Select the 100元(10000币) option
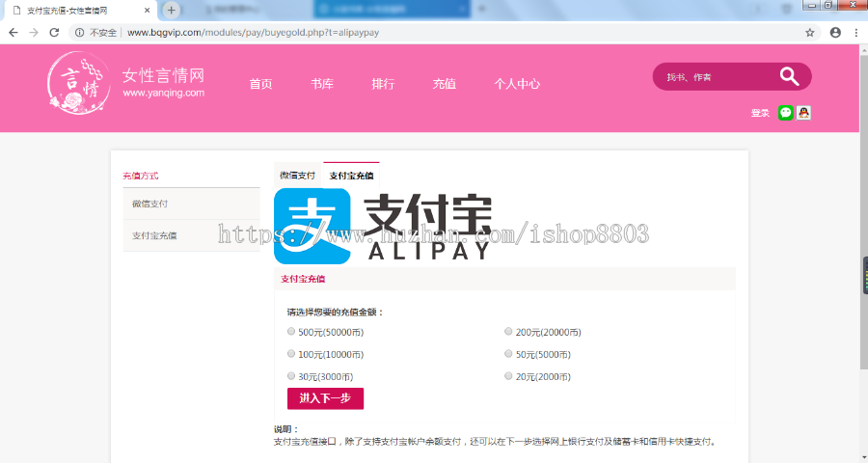The width and height of the screenshot is (868, 463). tap(291, 354)
